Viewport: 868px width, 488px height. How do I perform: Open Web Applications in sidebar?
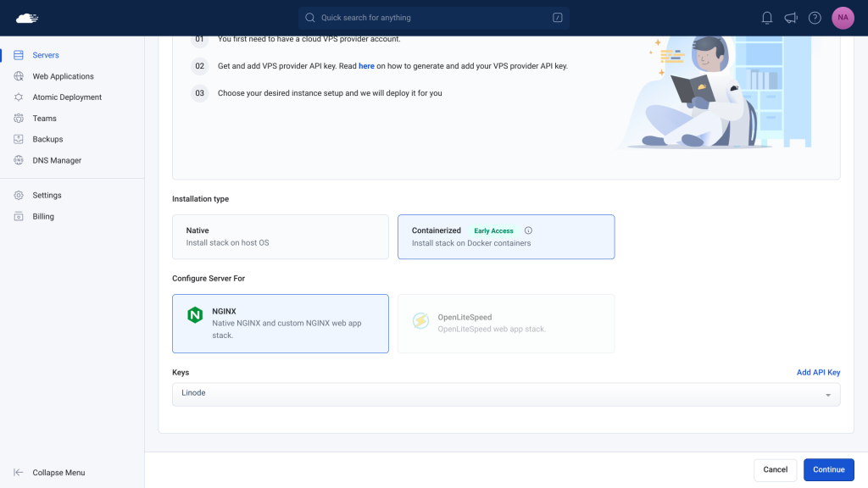pos(63,76)
